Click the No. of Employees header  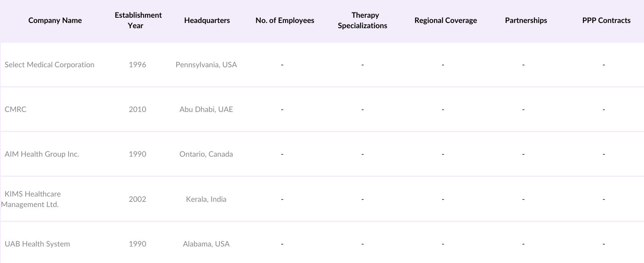285,21
